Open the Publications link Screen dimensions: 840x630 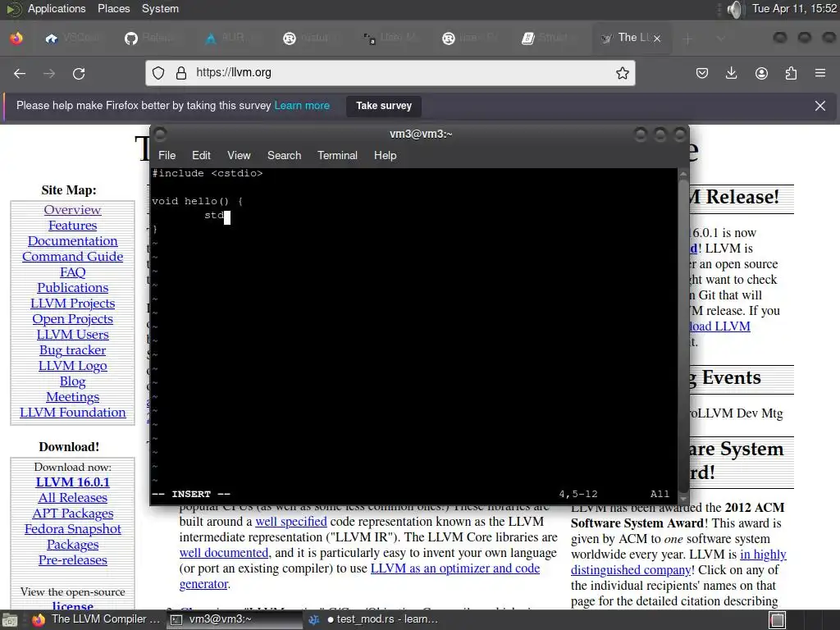(72, 288)
